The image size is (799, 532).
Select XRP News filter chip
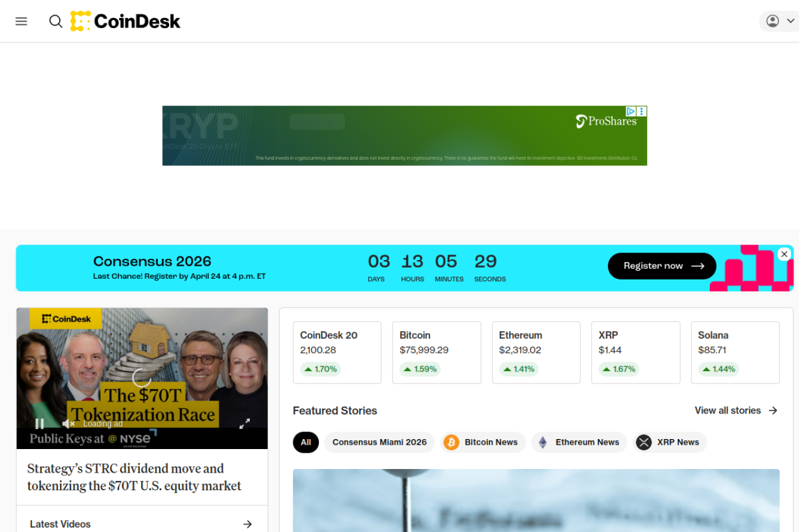[669, 442]
